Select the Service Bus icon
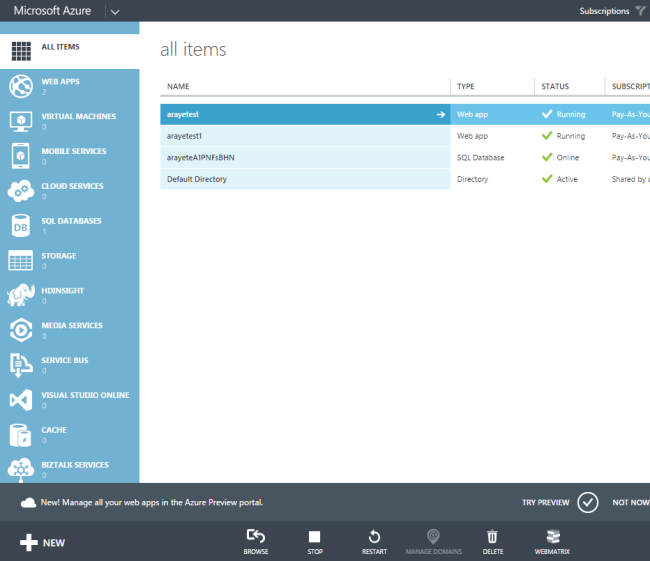This screenshot has width=650, height=561. [x=21, y=365]
